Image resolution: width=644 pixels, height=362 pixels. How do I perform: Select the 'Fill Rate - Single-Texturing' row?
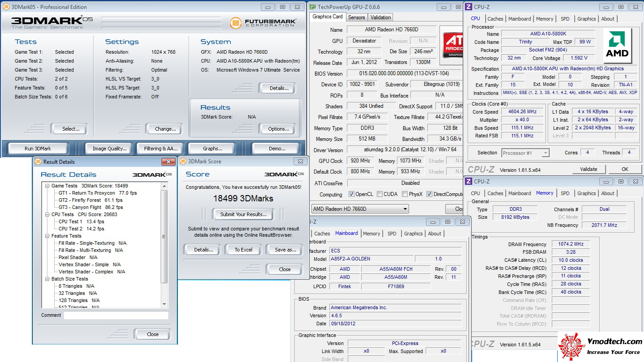(x=93, y=243)
